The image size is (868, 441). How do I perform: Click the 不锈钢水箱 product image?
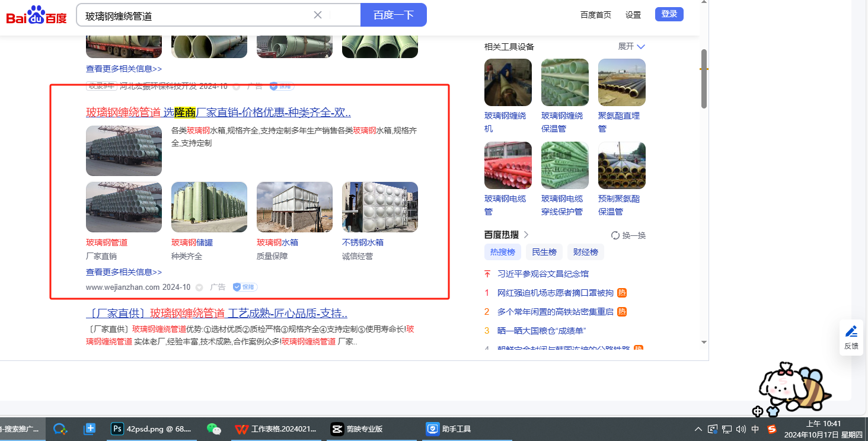380,207
